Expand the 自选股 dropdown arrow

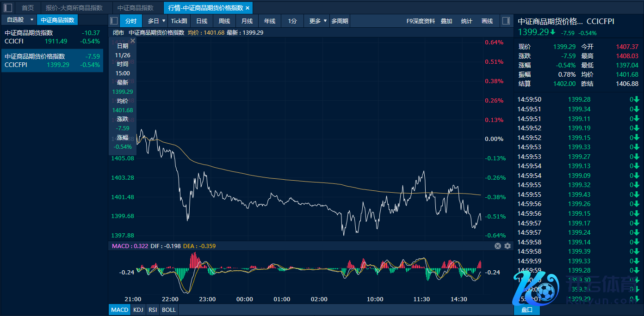[x=31, y=20]
